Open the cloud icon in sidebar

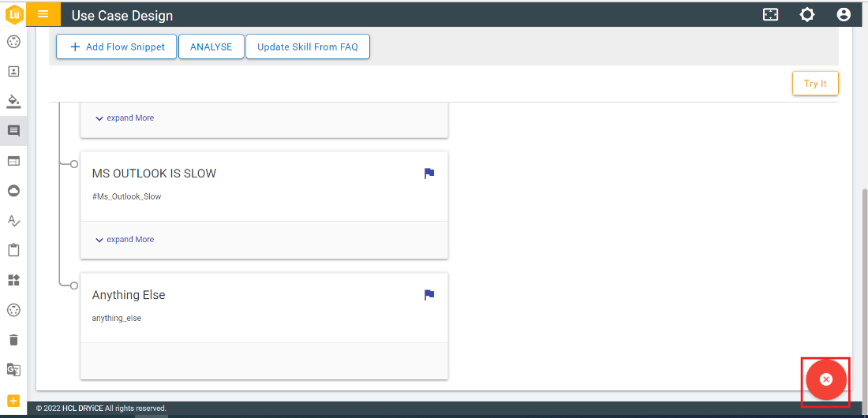click(13, 191)
